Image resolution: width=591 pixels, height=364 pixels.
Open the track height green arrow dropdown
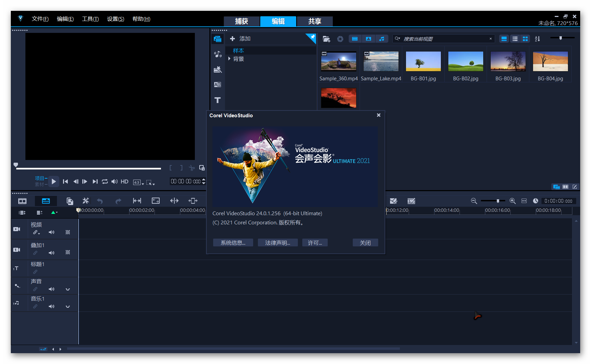(x=54, y=213)
